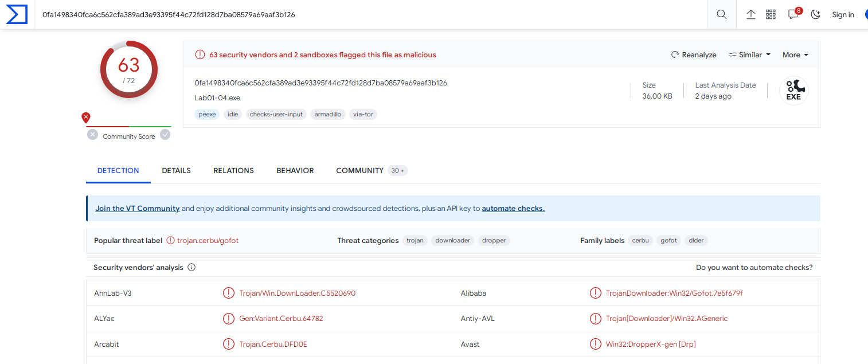Click the 36.00 KB size value
Image resolution: width=868 pixels, height=364 pixels.
657,96
